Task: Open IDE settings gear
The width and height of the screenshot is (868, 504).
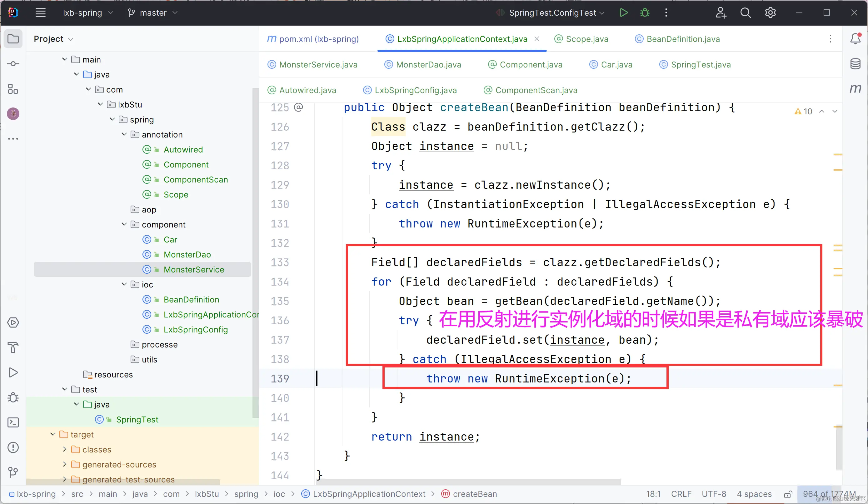Action: pyautogui.click(x=770, y=13)
